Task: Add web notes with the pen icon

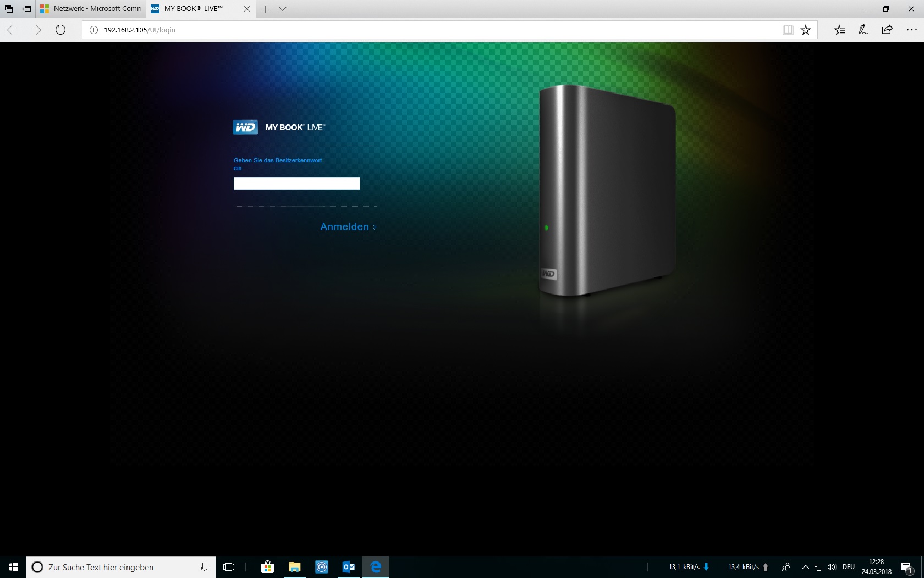Action: coord(864,30)
